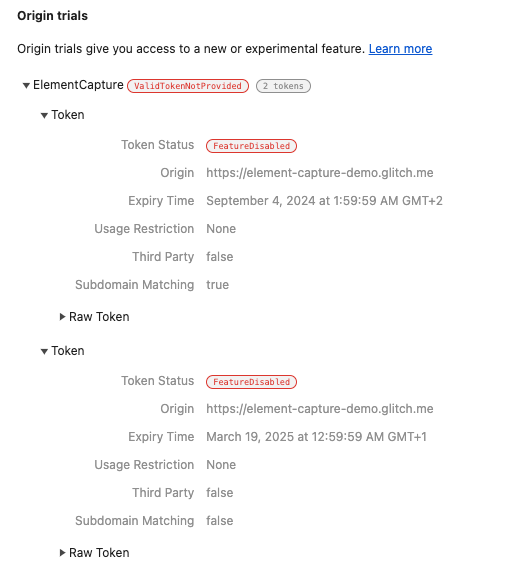This screenshot has height=573, width=532.
Task: Click the 2 tokens badge
Action: [283, 86]
